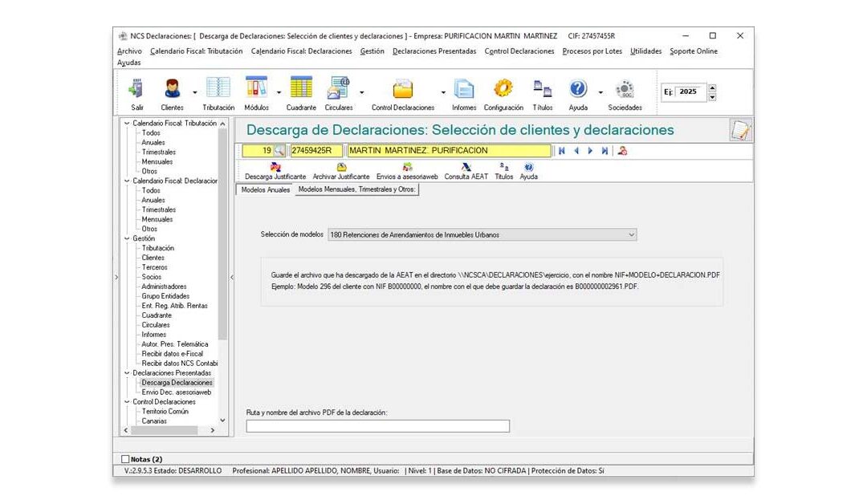The image size is (867, 504).
Task: Click the Cuadrante grid icon in main toolbar
Action: [x=301, y=87]
